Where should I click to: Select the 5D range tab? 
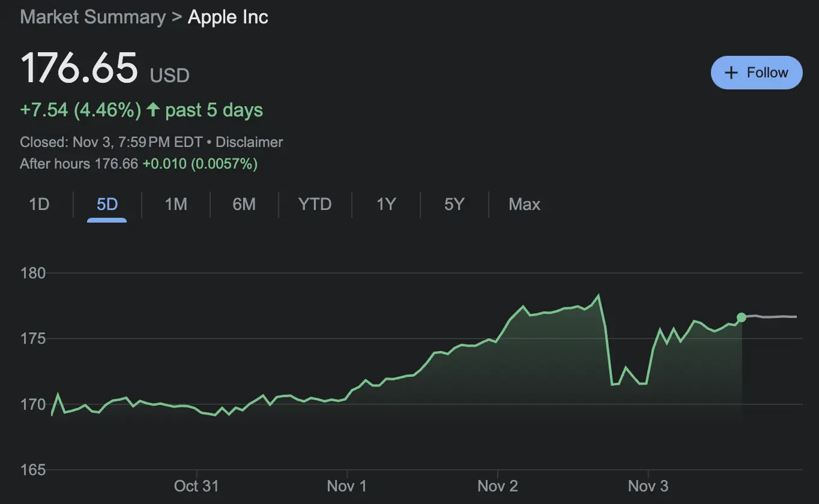click(x=107, y=205)
